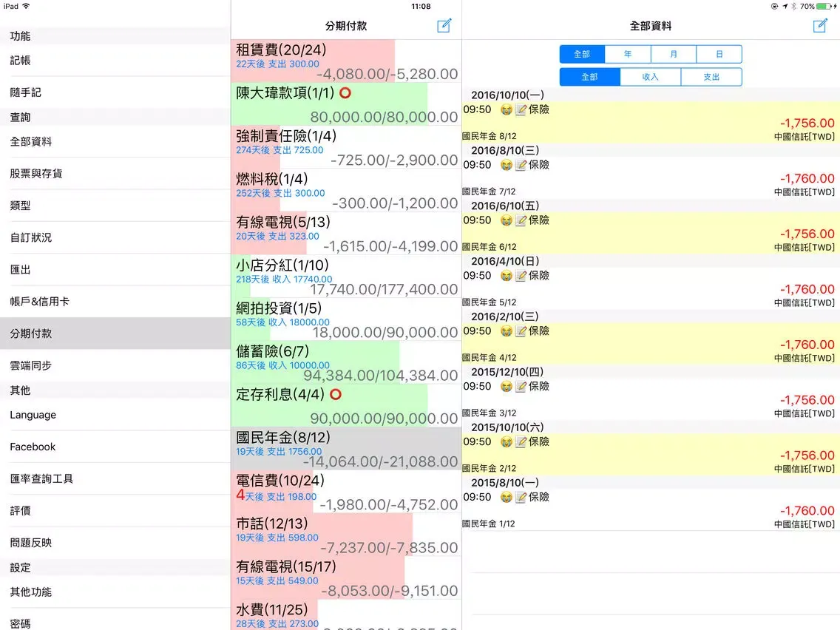Open 雲端同步 in the sidebar

[x=115, y=366]
